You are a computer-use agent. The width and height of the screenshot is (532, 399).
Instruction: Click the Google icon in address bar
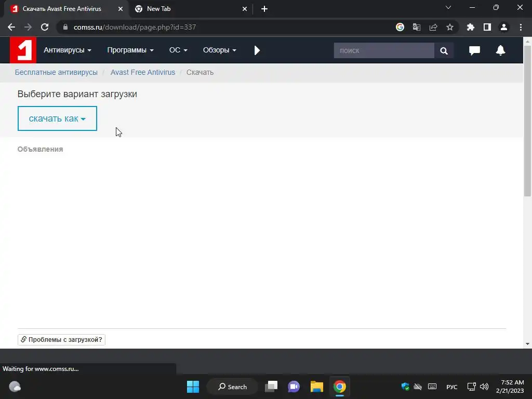tap(400, 27)
